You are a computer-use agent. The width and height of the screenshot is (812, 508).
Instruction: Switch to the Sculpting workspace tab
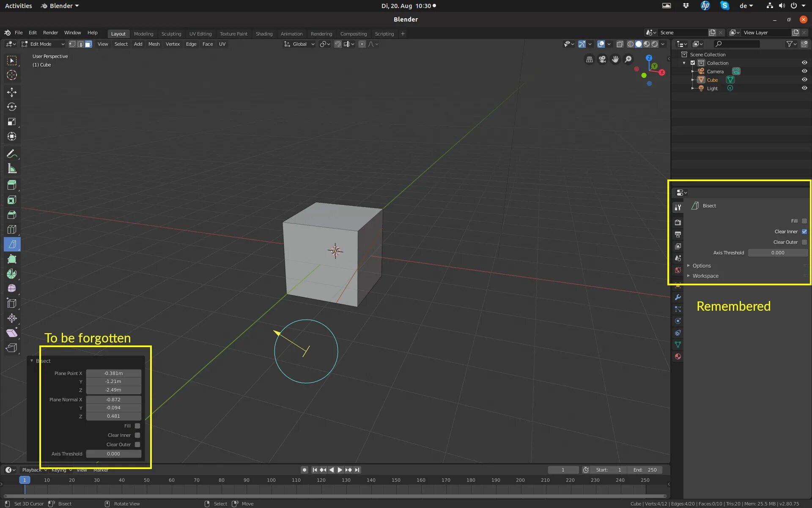click(171, 34)
